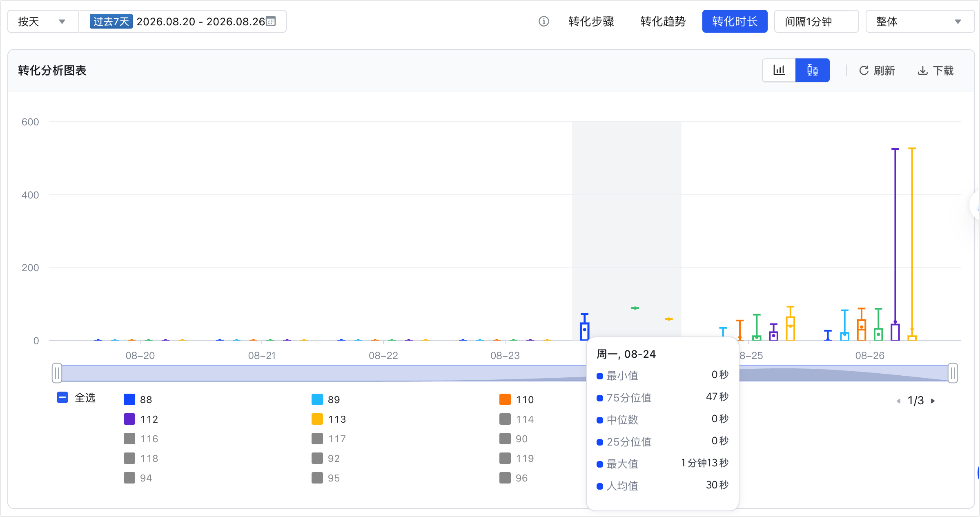Screen dimensions: 980x517
Task: Toggle legend series 113
Action: pyautogui.click(x=329, y=419)
